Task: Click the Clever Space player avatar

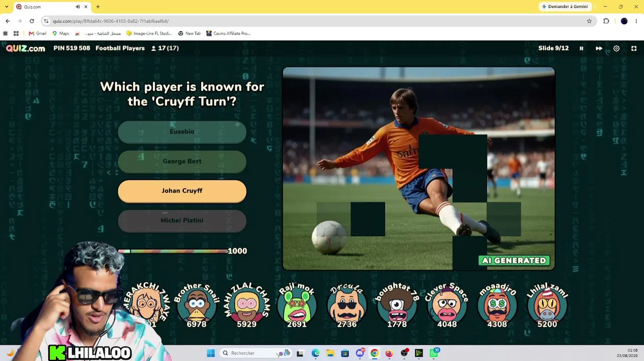Action: (x=447, y=306)
